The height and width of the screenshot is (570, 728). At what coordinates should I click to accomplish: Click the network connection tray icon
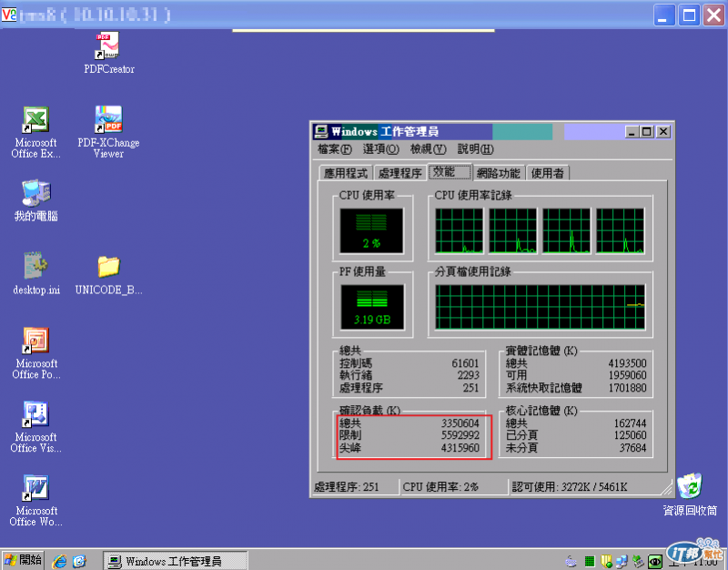[622, 561]
